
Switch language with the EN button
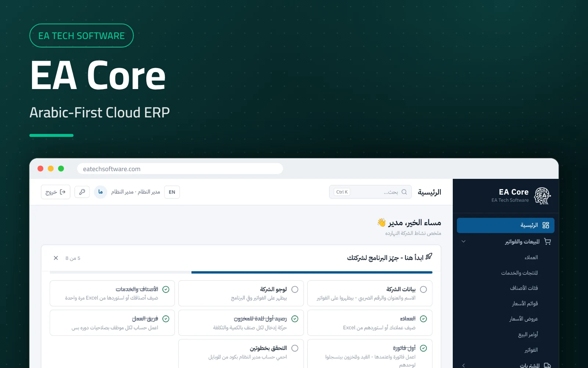point(172,192)
